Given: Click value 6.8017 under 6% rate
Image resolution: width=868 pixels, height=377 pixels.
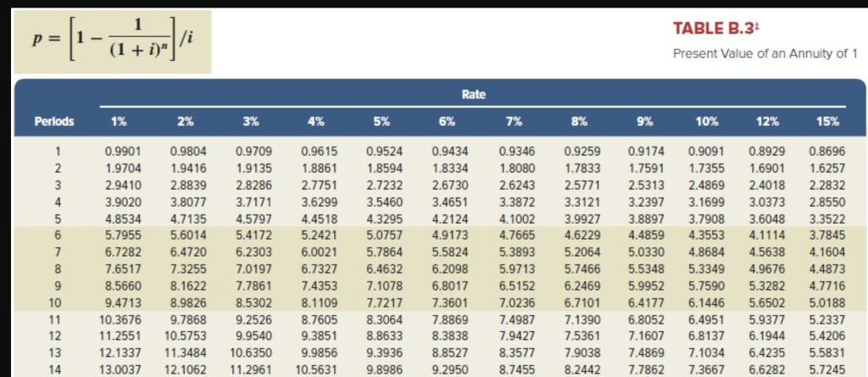Looking at the screenshot, I should pyautogui.click(x=449, y=286).
